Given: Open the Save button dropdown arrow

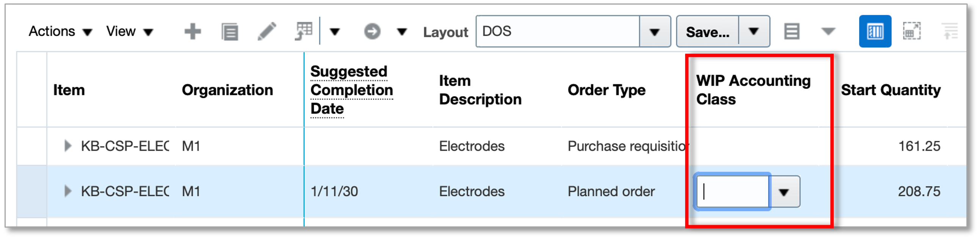Looking at the screenshot, I should [x=754, y=32].
